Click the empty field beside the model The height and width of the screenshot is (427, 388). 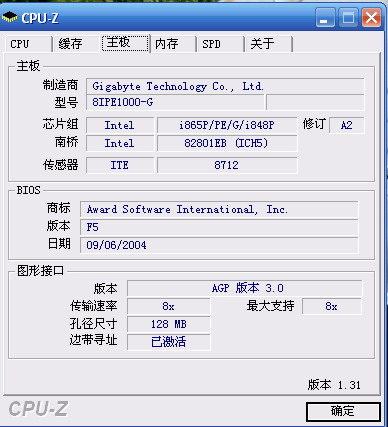[315, 102]
